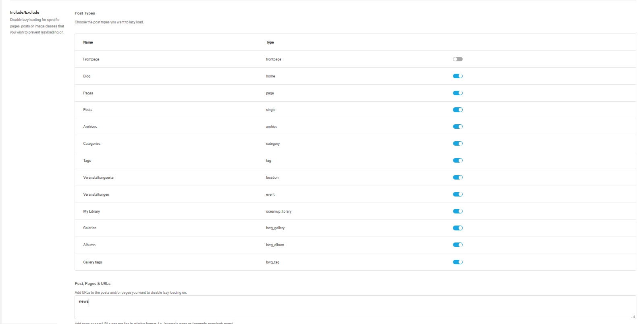Turn off the Tags toggle
This screenshot has width=644, height=324.
click(x=457, y=161)
